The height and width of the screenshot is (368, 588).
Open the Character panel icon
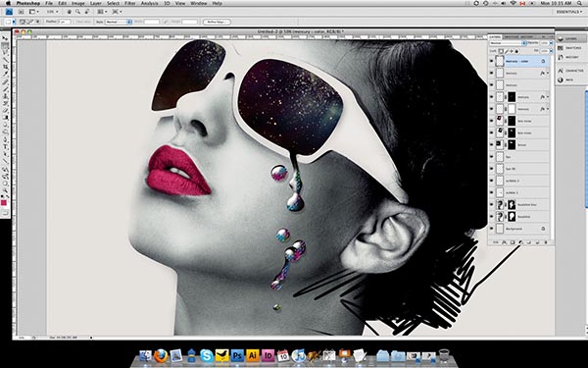(570, 71)
